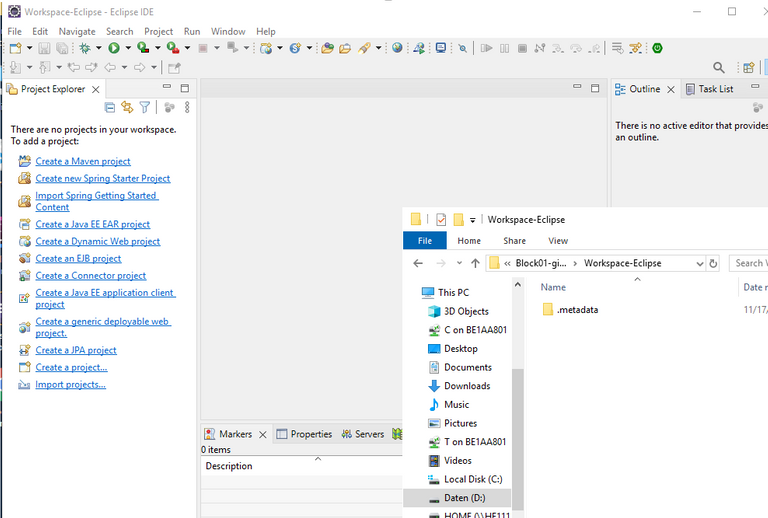Screen dimensions: 768x518
Task: Click the Save All icon in the toolbar
Action: tap(62, 48)
